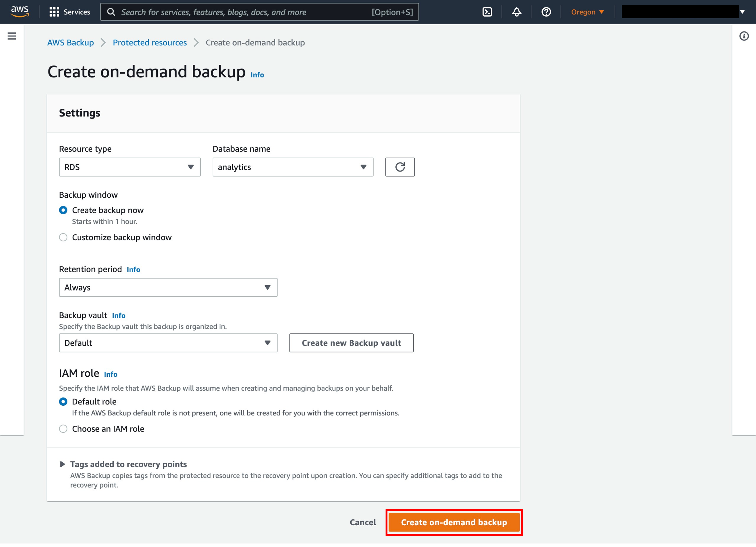756x547 pixels.
Task: Click the Settings panel heading
Action: tap(79, 113)
